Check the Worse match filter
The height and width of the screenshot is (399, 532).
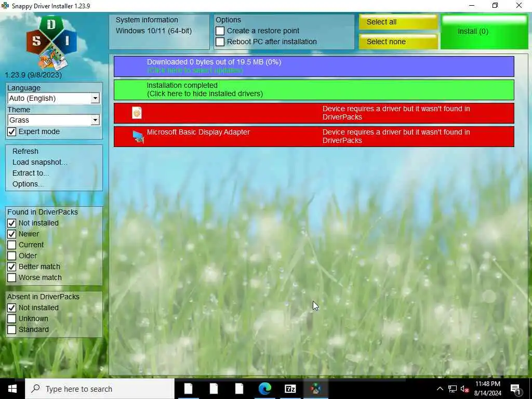pyautogui.click(x=11, y=277)
